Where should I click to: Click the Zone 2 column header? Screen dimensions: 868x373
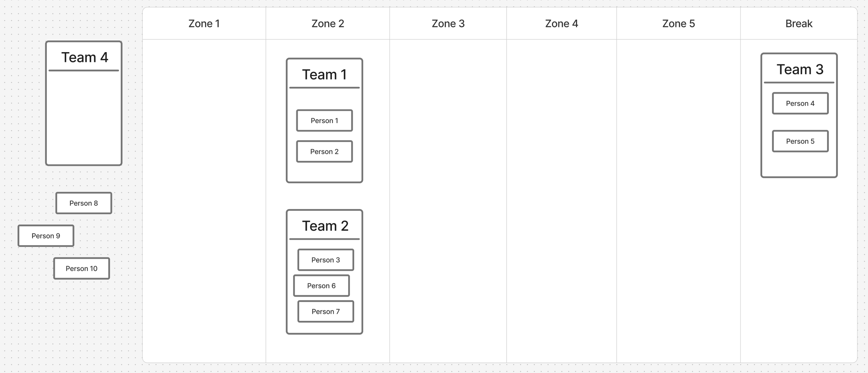pos(328,24)
